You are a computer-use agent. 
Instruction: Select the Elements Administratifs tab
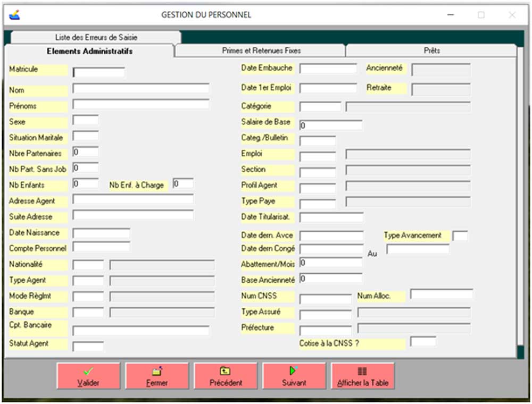(x=89, y=52)
